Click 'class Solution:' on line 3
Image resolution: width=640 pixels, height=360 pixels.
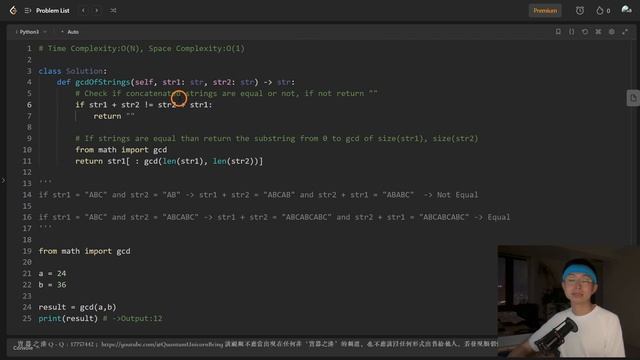73,71
